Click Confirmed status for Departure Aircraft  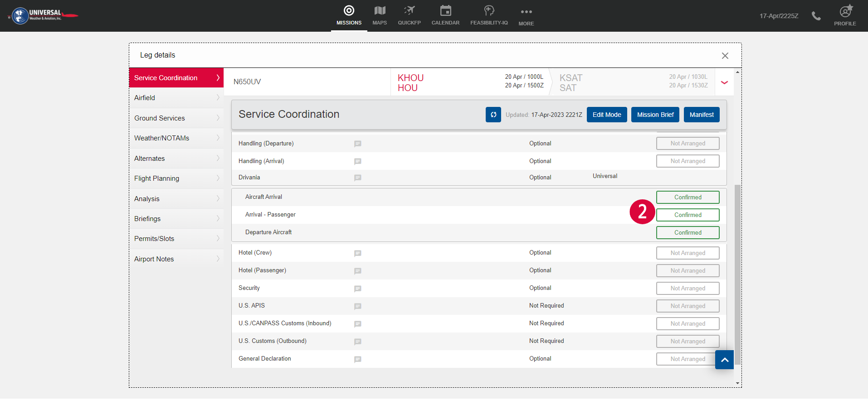click(688, 233)
